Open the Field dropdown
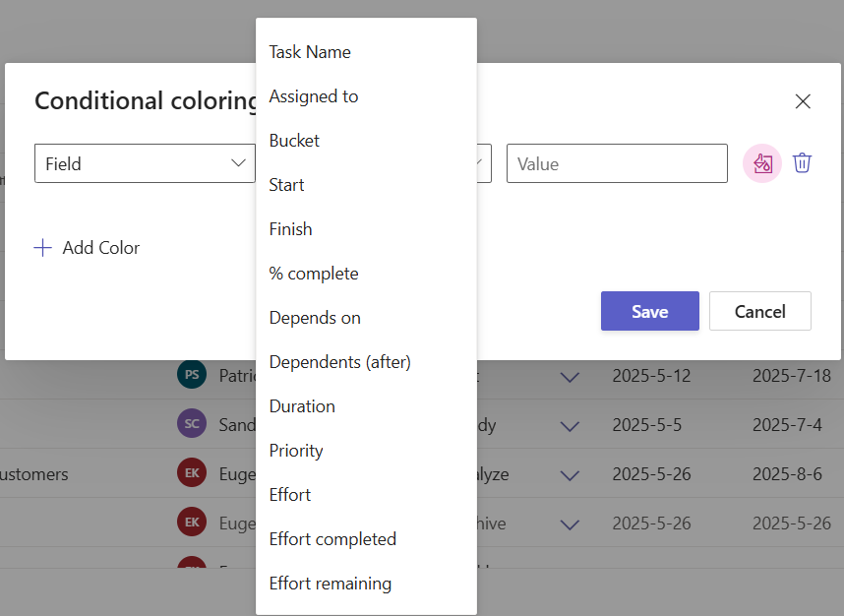Image resolution: width=844 pixels, height=616 pixels. coord(145,162)
